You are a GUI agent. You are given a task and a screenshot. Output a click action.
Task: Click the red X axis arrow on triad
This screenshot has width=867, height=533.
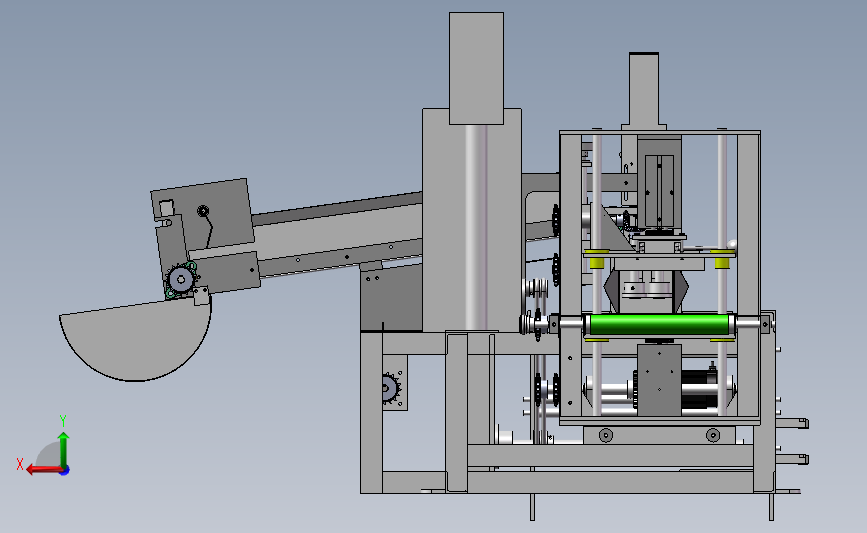click(43, 469)
